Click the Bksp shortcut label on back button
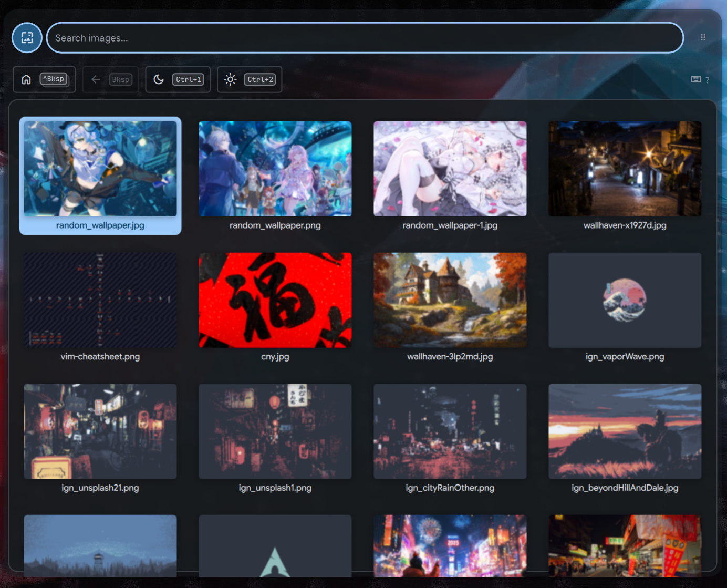The height and width of the screenshot is (588, 727). coord(120,79)
